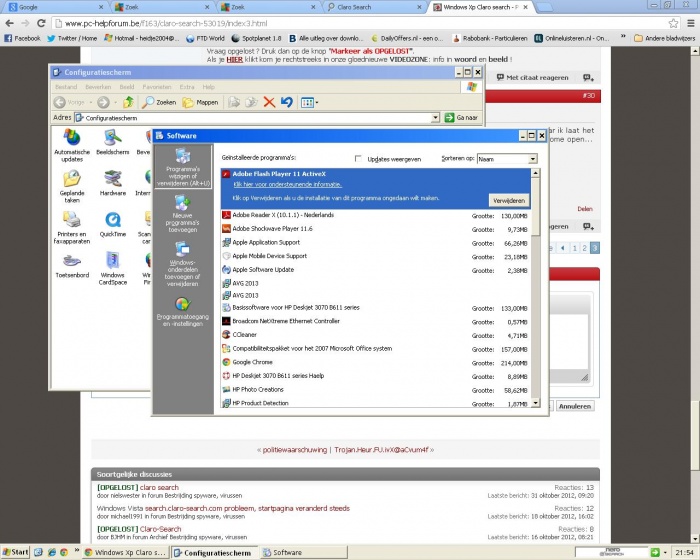700x560 pixels.
Task: Switch to the Google tab
Action: pos(54,7)
